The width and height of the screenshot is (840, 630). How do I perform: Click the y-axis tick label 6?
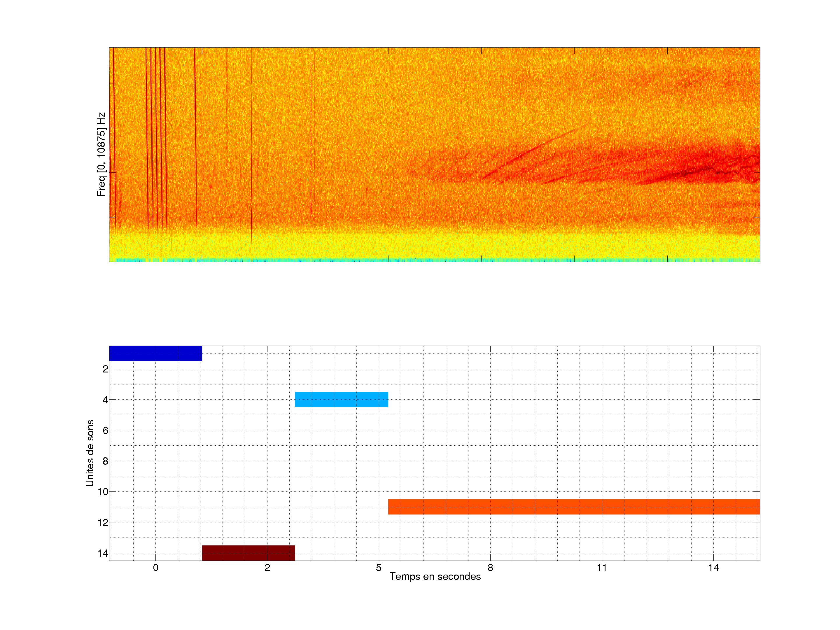tap(105, 430)
